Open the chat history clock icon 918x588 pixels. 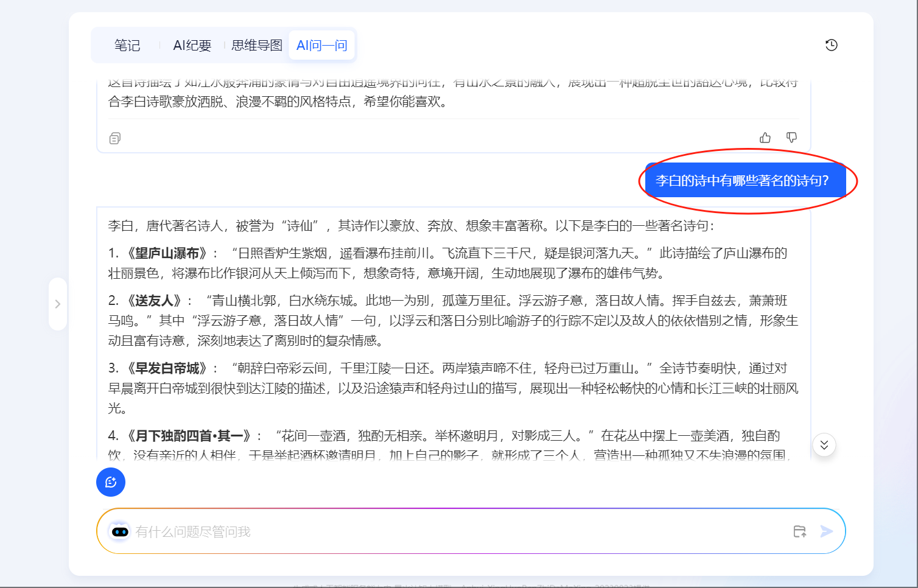pos(831,45)
